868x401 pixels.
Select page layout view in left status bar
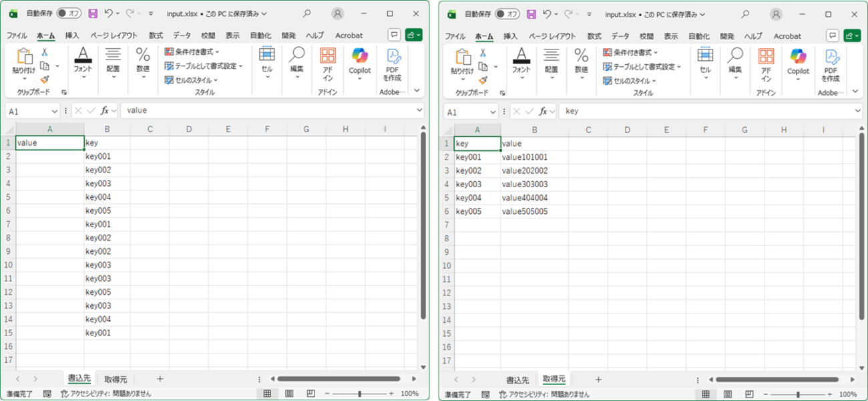289,394
